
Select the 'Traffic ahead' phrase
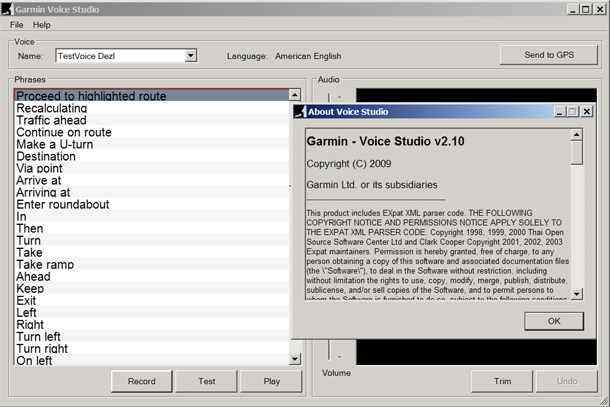point(151,120)
